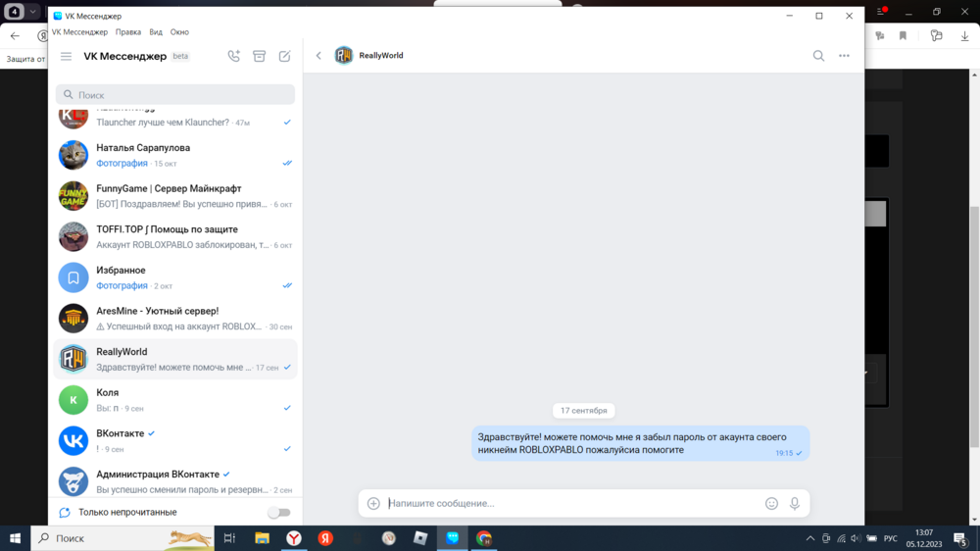Click the ReallyWorld avatar in chat header
This screenshot has height=551, width=980.
click(x=344, y=56)
